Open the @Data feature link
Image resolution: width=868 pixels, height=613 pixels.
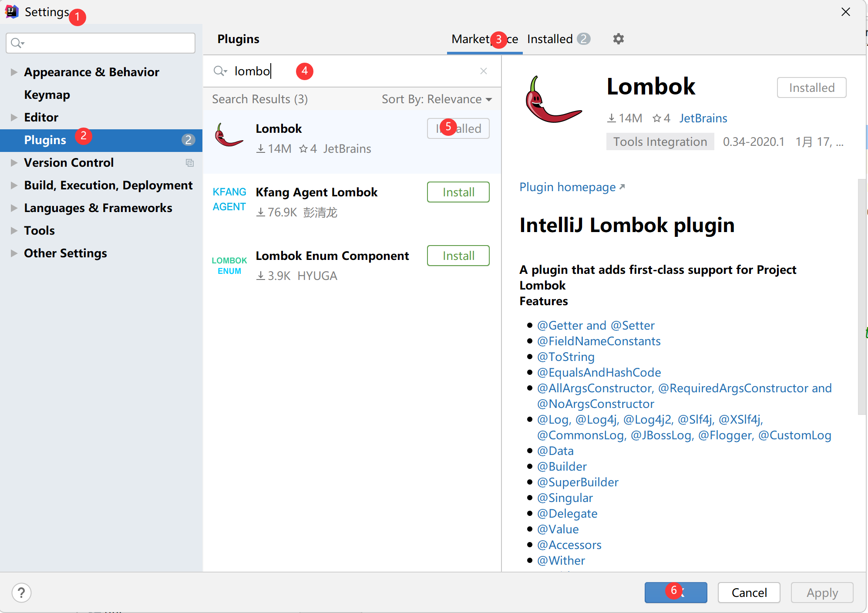pos(555,451)
